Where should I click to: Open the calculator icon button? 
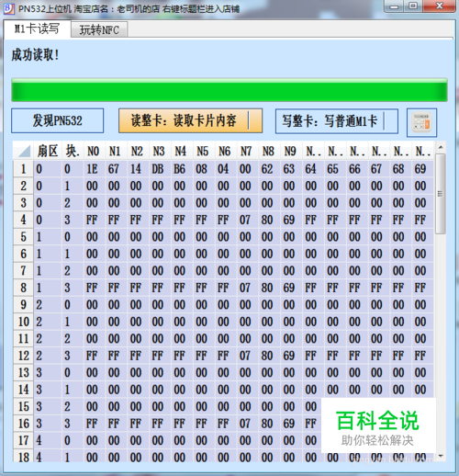pos(421,122)
